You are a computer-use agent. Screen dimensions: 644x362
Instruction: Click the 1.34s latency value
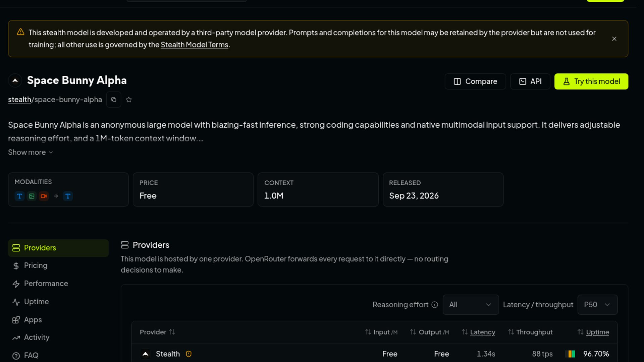coord(486,354)
